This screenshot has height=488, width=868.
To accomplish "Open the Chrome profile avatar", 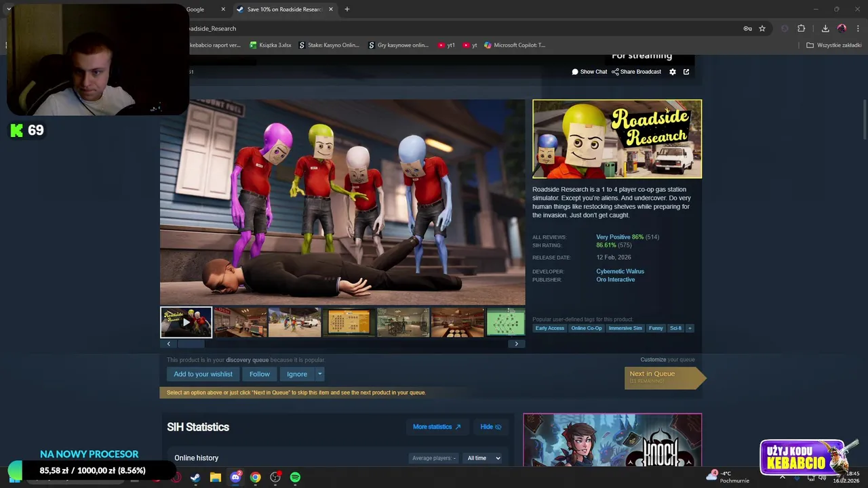I will [842, 28].
